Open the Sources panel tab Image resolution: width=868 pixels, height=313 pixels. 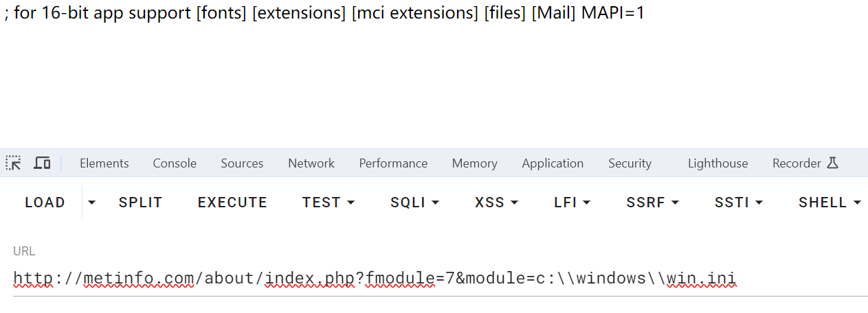(242, 163)
